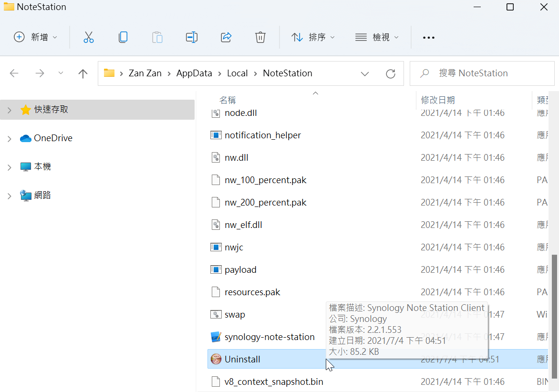Click the Rename icon

[x=191, y=37]
